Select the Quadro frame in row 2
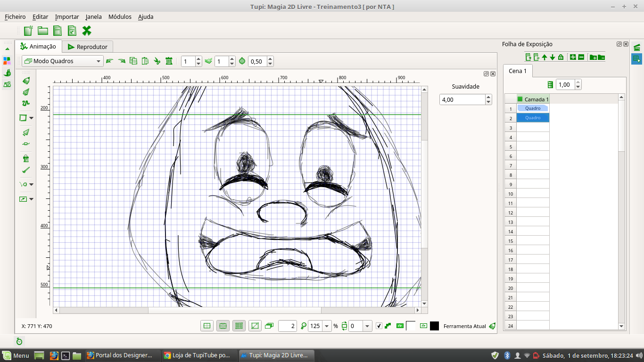644x362 pixels. (x=533, y=118)
